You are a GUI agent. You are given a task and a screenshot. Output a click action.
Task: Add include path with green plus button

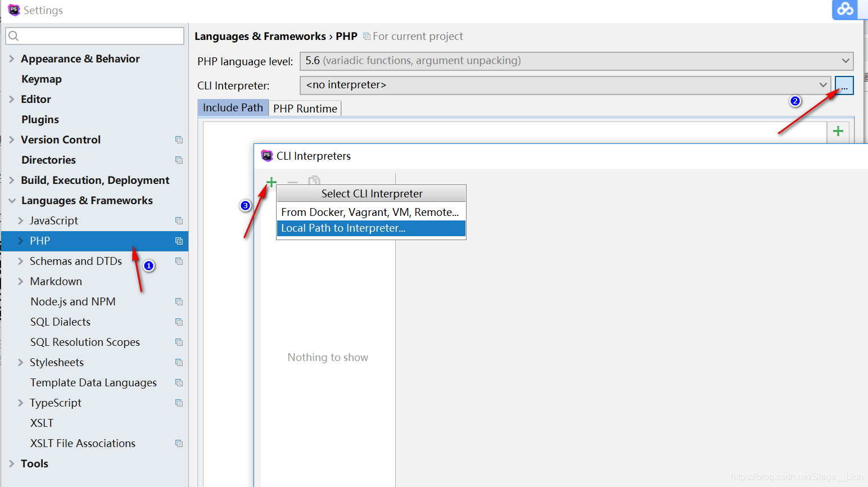838,131
